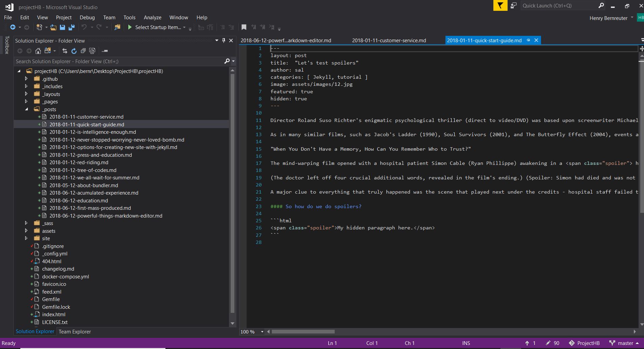Open Henry Bernreuter account dropdown
The width and height of the screenshot is (644, 349).
(x=632, y=18)
